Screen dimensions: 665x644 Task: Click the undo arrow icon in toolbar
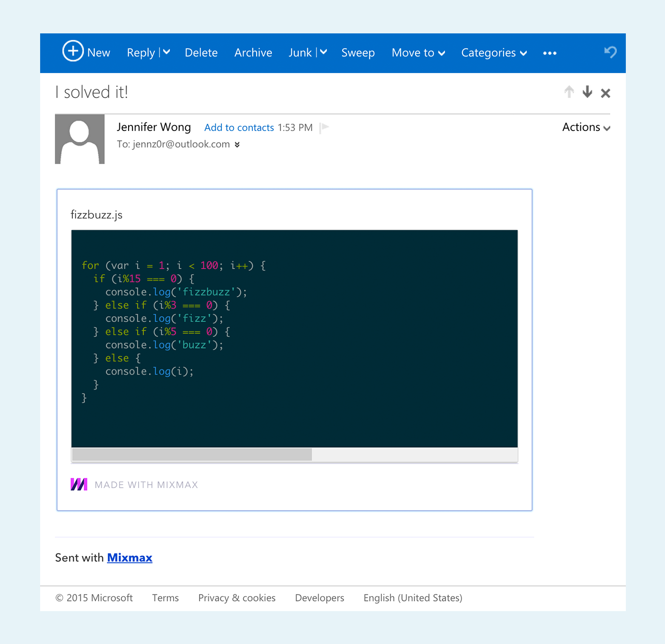point(610,52)
